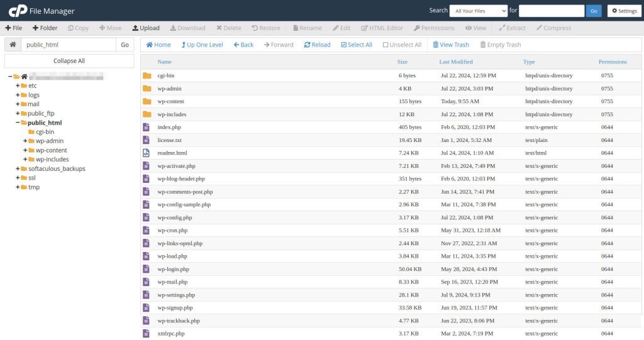
Task: Expand the mail folder in tree
Action: click(x=18, y=104)
